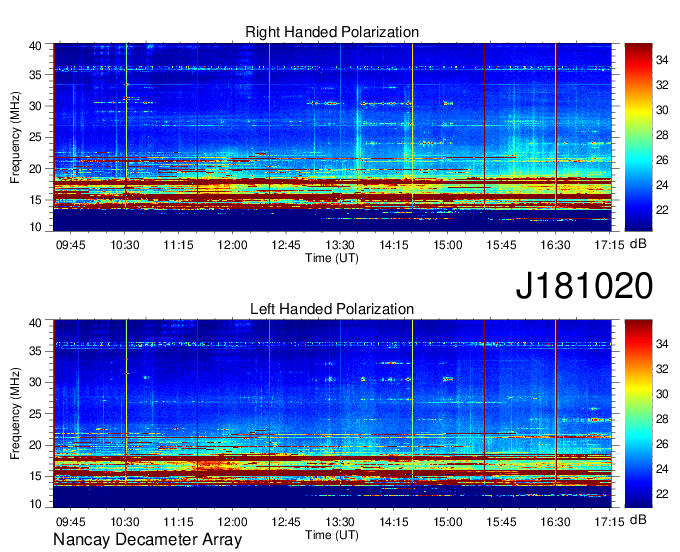The image size is (680, 552).
Task: Click the "15" frequency tick of bottom plot
Action: tap(35, 477)
